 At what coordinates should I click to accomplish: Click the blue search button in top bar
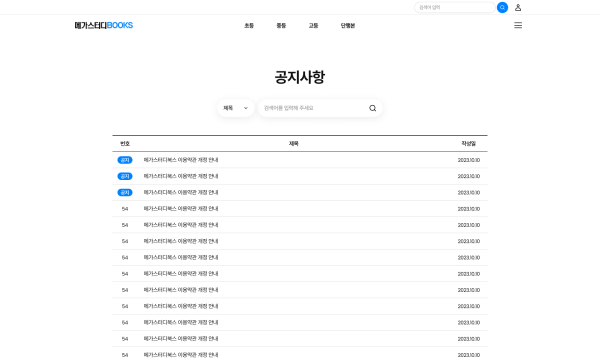point(502,7)
